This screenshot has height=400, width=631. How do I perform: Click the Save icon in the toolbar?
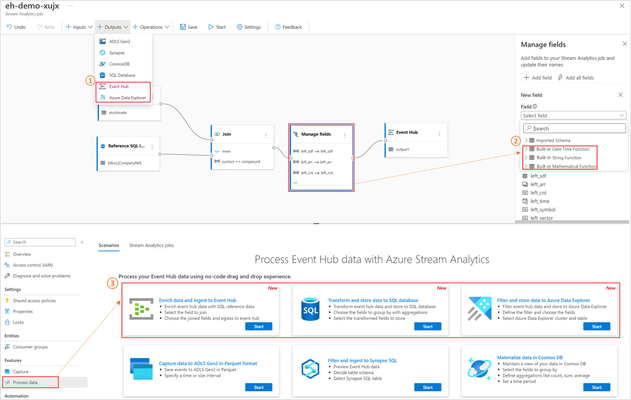183,27
